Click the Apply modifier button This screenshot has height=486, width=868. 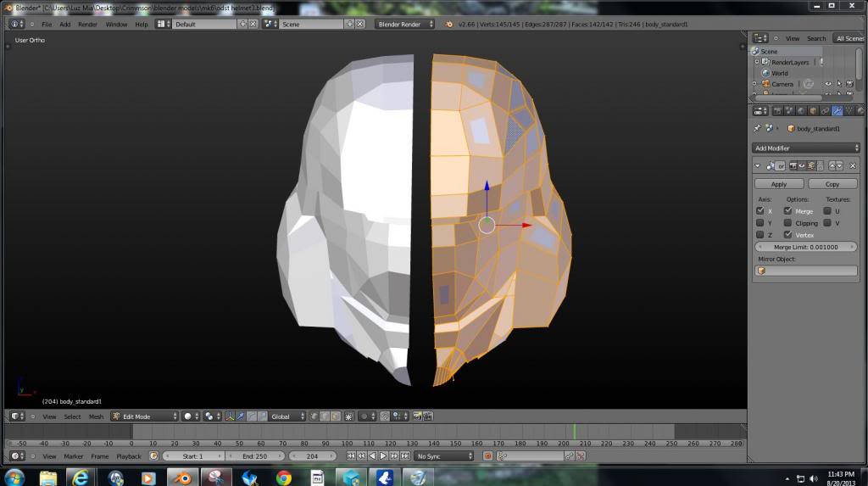coord(779,184)
